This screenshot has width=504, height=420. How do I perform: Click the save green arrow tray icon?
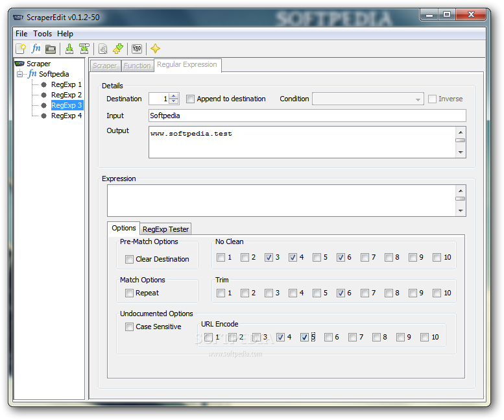pyautogui.click(x=69, y=49)
